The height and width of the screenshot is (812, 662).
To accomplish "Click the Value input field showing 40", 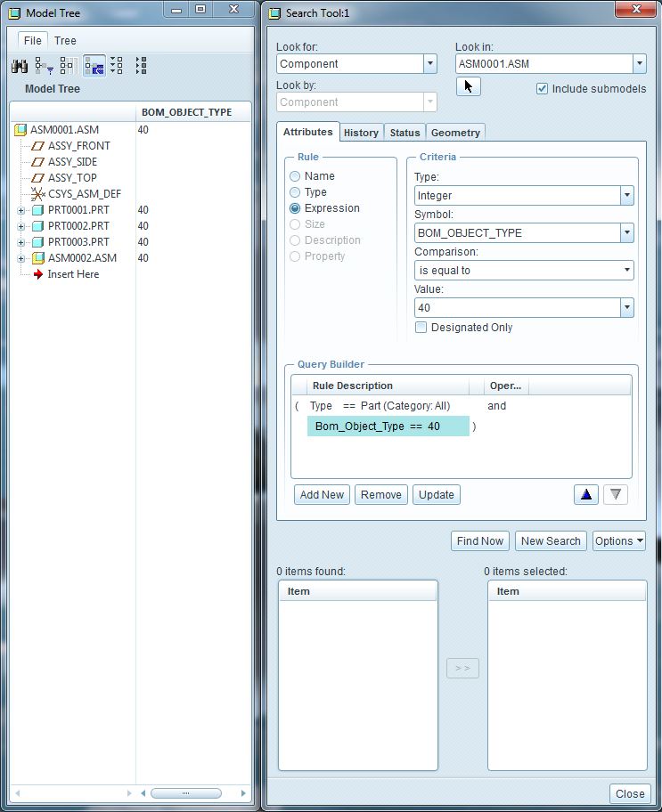I will (x=518, y=307).
